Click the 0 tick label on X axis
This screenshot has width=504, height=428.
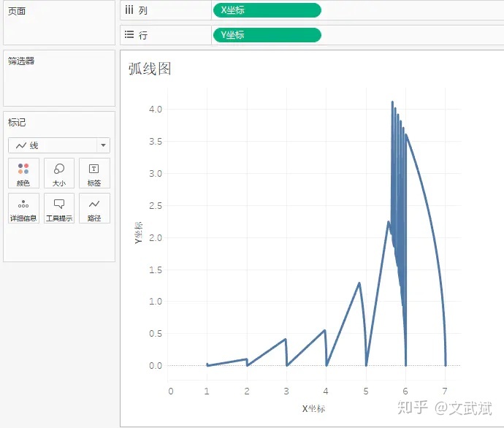[x=171, y=391]
